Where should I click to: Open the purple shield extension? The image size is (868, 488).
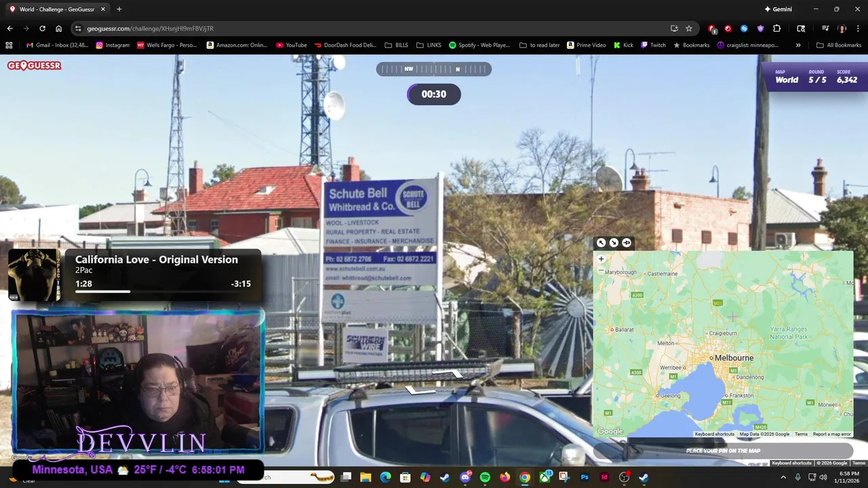click(x=760, y=28)
